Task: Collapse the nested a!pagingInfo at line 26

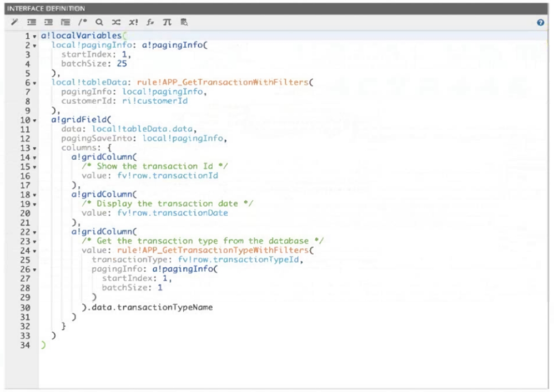Action: [x=35, y=269]
